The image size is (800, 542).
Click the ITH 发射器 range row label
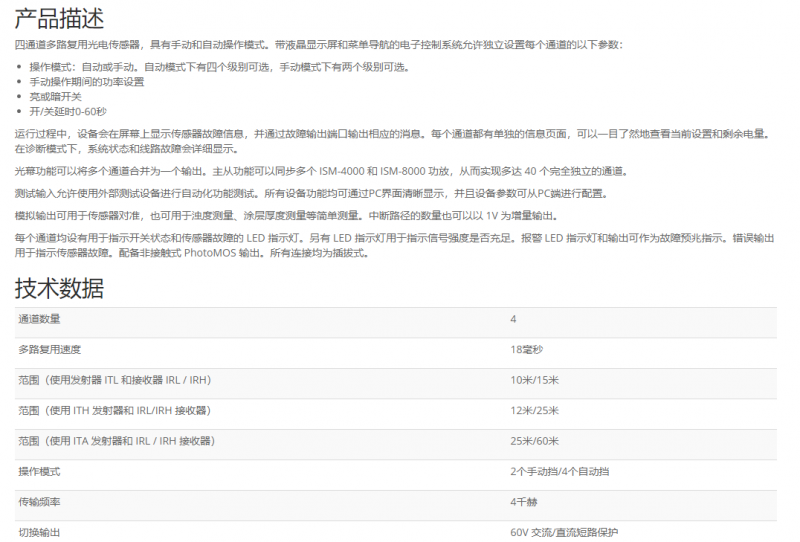pos(114,410)
